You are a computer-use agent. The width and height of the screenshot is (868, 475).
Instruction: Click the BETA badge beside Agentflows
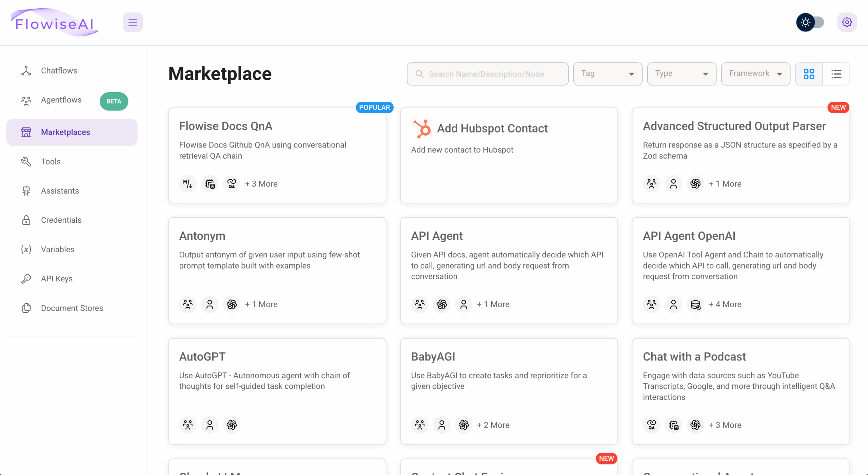click(114, 101)
